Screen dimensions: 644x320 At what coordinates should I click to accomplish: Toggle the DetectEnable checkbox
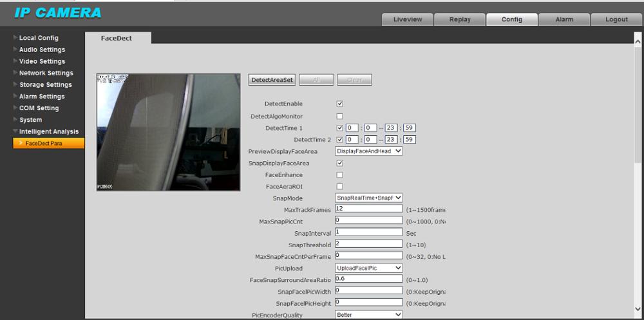pos(339,104)
